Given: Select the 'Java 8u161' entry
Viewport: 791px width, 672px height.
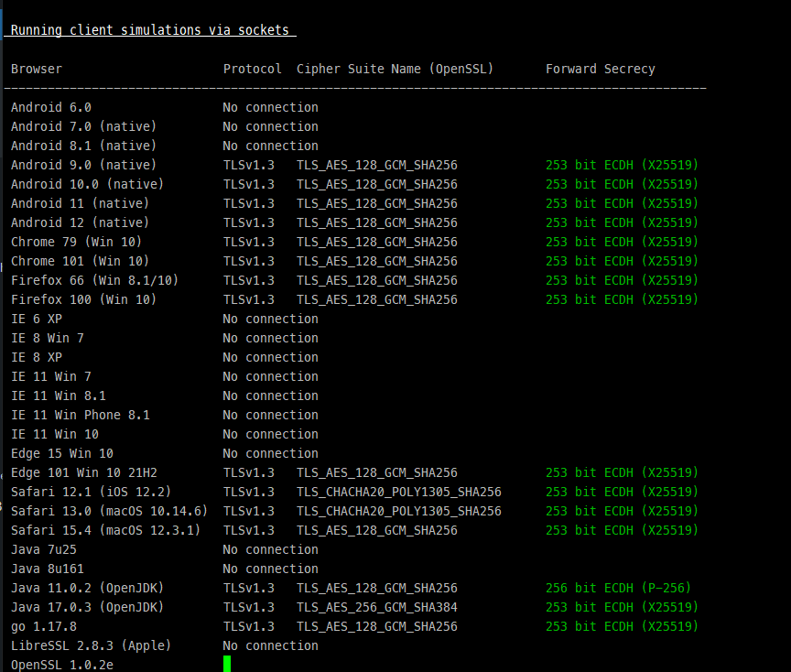Looking at the screenshot, I should [x=48, y=569].
